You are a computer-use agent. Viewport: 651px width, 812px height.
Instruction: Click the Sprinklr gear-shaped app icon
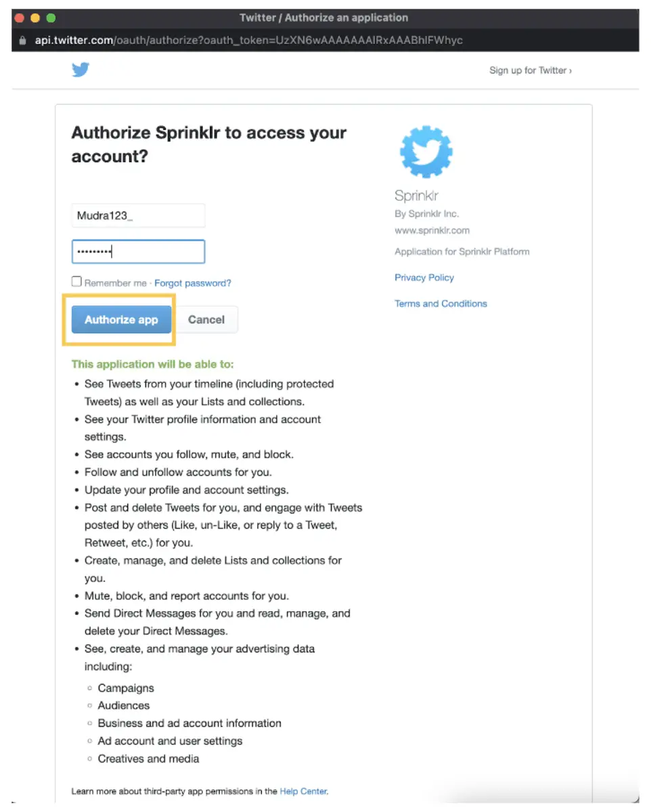coord(426,151)
